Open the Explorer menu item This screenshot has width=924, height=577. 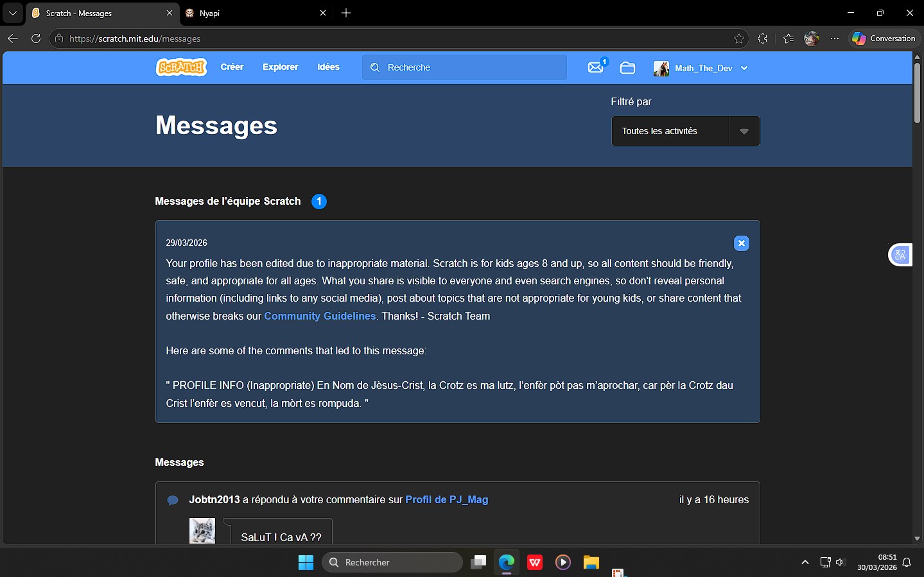[x=280, y=67]
